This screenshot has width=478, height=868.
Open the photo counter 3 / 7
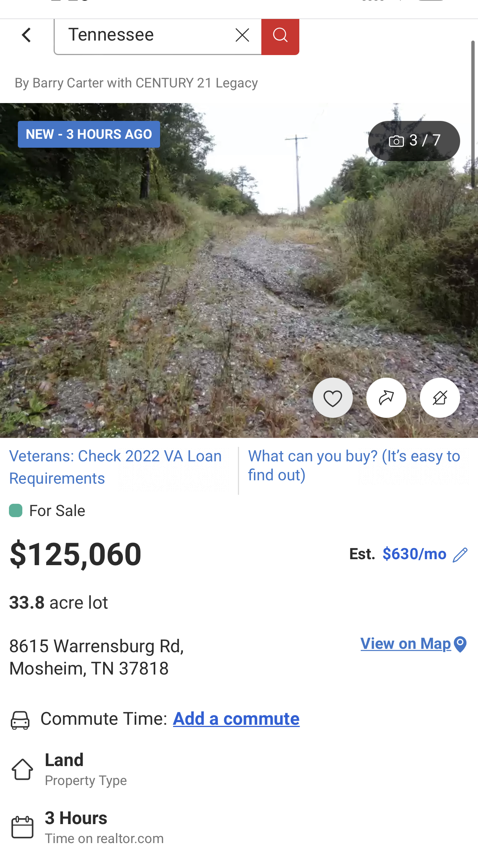[x=414, y=141]
